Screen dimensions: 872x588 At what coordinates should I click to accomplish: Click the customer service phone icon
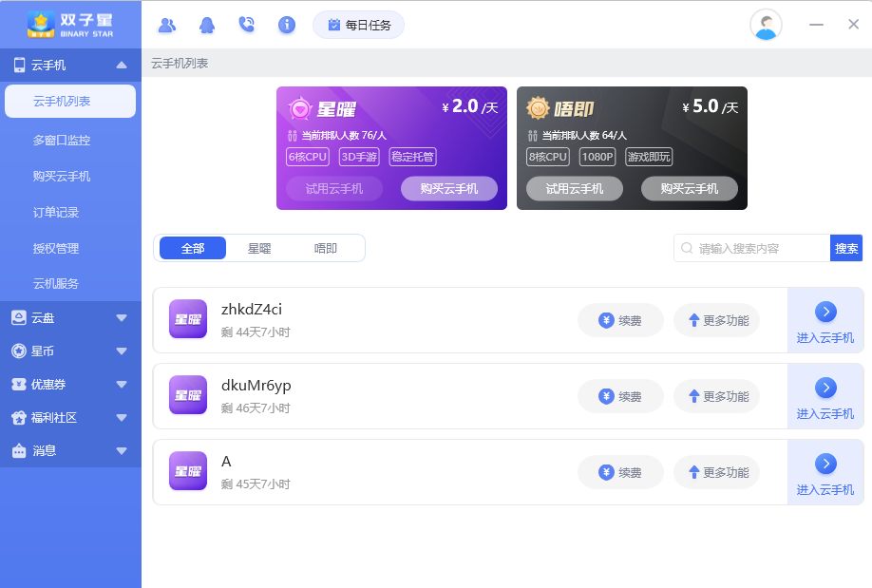coord(247,25)
